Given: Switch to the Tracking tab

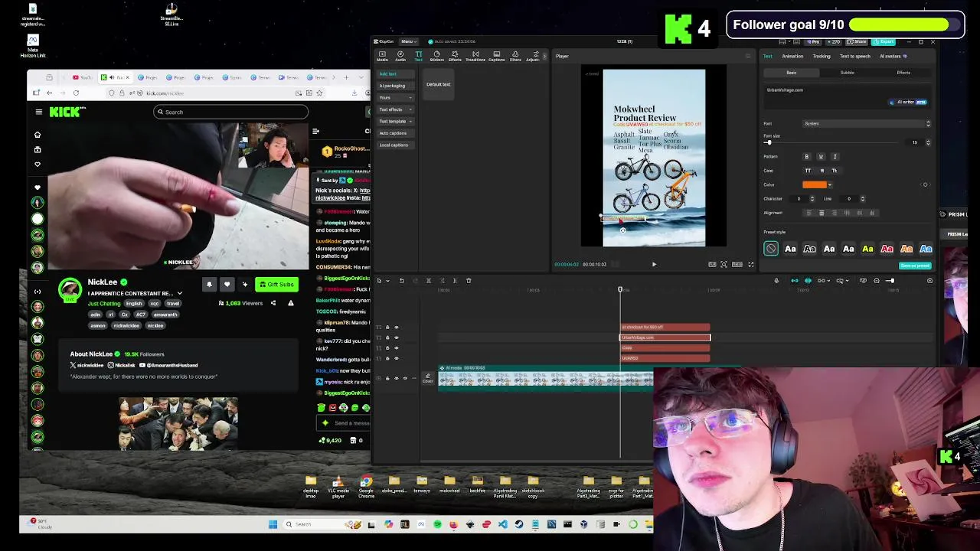Looking at the screenshot, I should click(822, 56).
